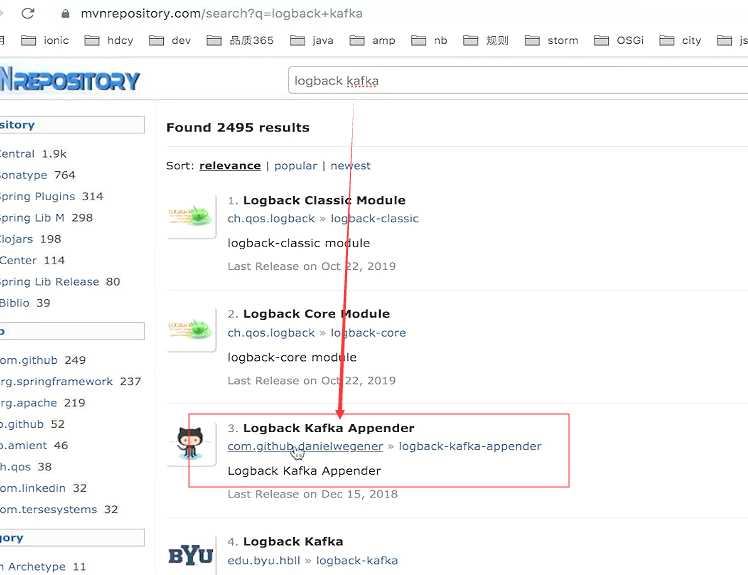748x575 pixels.
Task: Click Logback Classic Module thumbnail logo
Action: (x=191, y=216)
